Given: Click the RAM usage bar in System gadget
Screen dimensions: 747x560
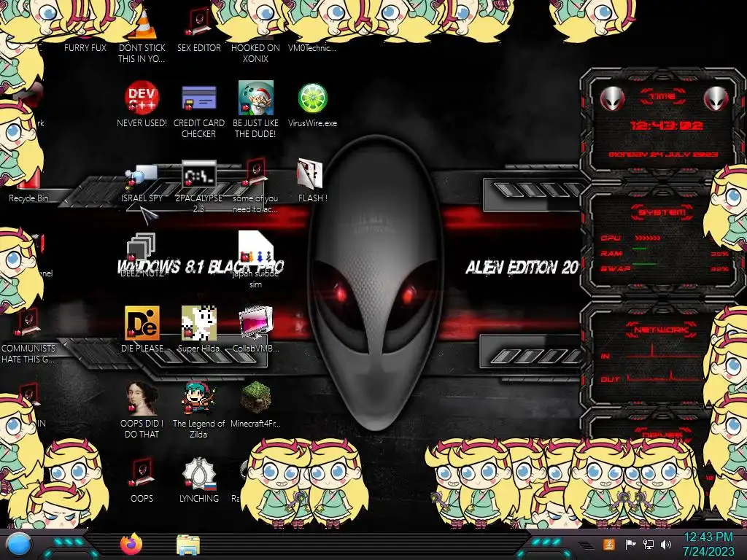Looking at the screenshot, I should coord(640,249).
